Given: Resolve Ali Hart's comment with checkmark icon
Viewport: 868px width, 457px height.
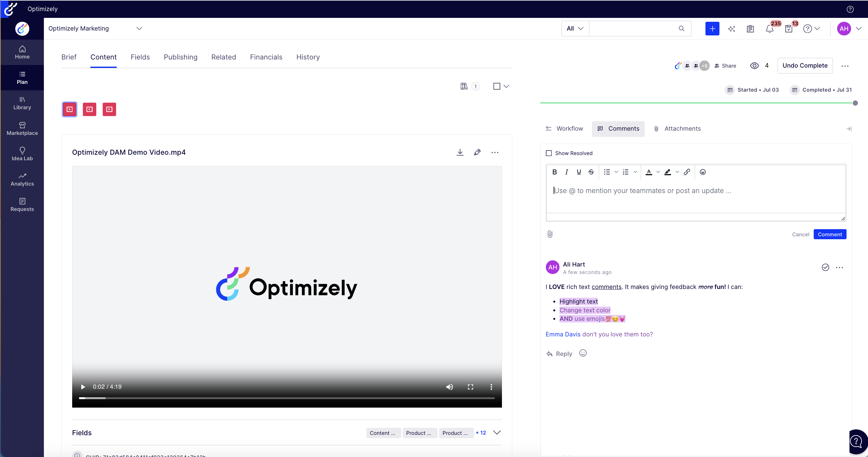Looking at the screenshot, I should point(825,268).
